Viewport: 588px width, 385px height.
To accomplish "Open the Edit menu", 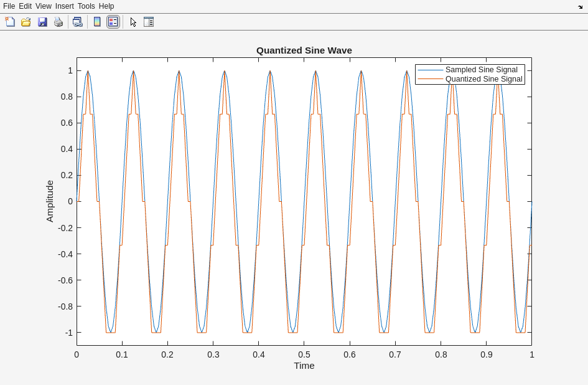I will coord(25,6).
